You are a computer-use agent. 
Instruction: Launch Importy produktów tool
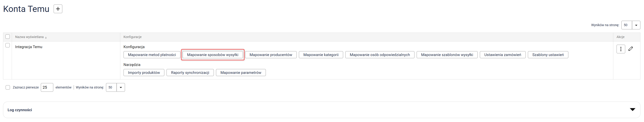pyautogui.click(x=144, y=73)
